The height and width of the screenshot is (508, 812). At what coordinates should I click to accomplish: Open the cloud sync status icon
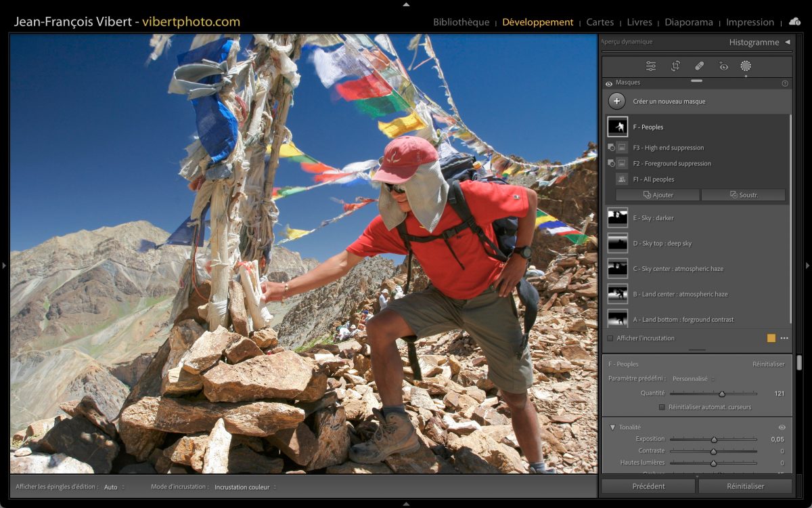click(795, 22)
